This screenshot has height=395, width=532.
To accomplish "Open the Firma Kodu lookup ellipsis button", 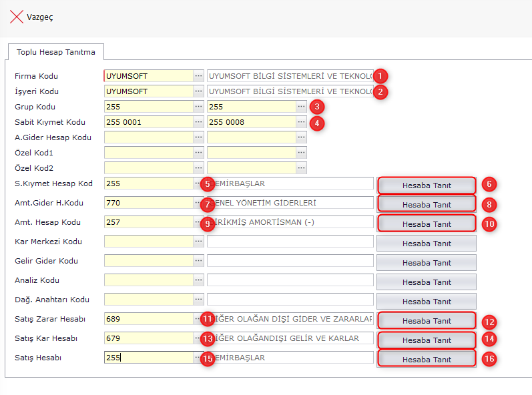I will [x=198, y=76].
